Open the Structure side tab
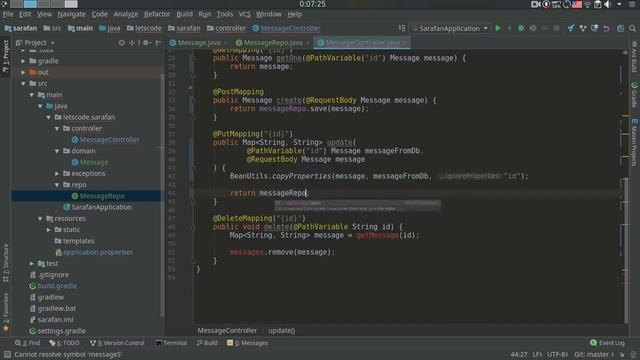This screenshot has width=640, height=360. pyautogui.click(x=6, y=263)
